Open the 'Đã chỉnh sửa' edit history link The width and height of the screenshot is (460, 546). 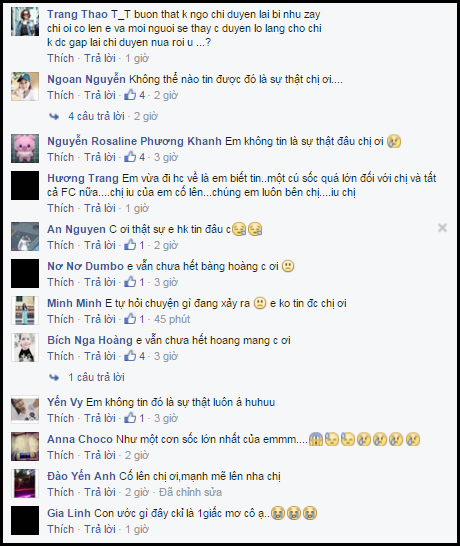tap(190, 492)
